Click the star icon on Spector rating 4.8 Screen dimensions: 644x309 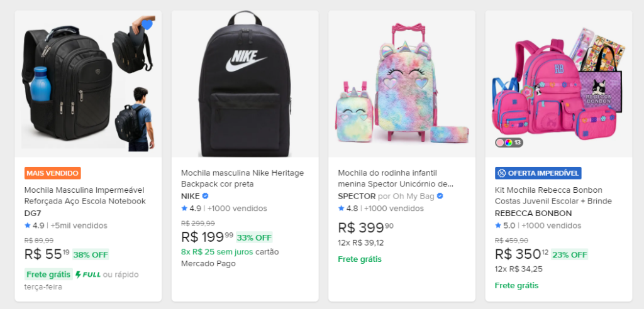341,209
